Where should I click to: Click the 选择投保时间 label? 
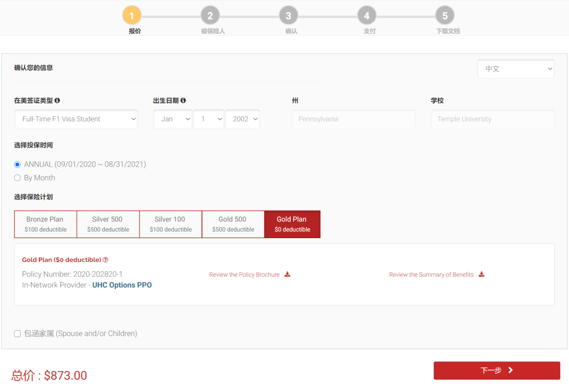click(33, 145)
